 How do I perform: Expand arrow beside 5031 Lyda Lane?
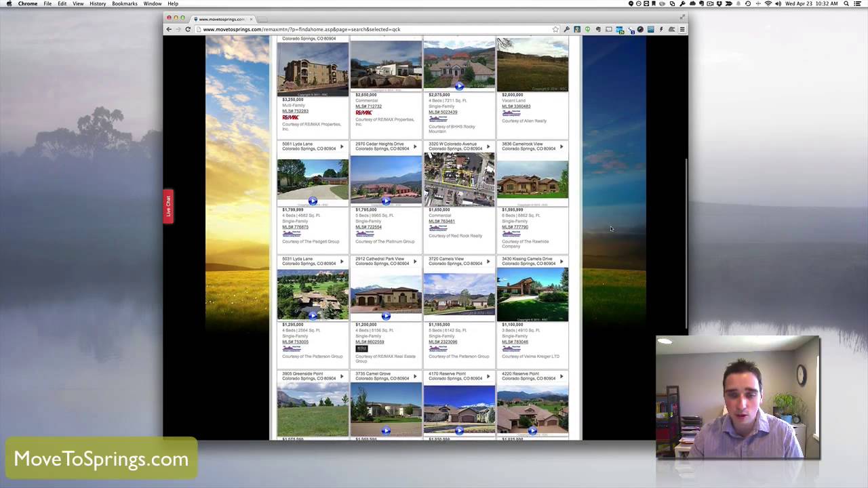click(x=342, y=261)
